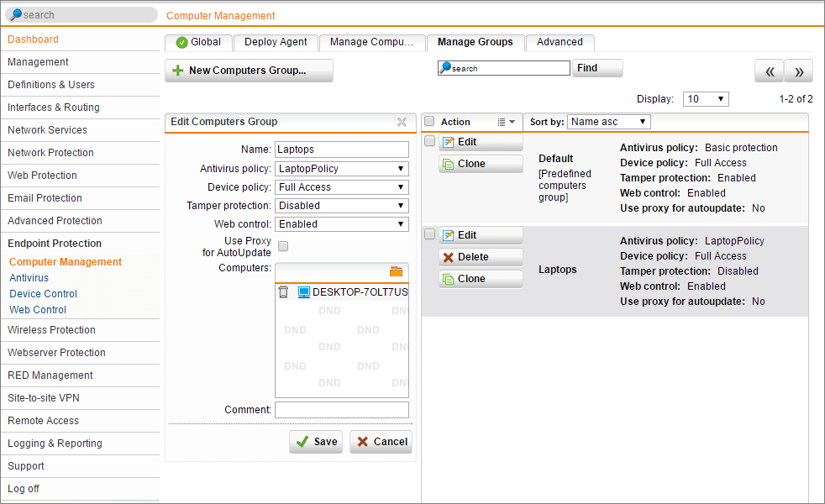
Task: Check the select-all box beside Action
Action: (429, 122)
